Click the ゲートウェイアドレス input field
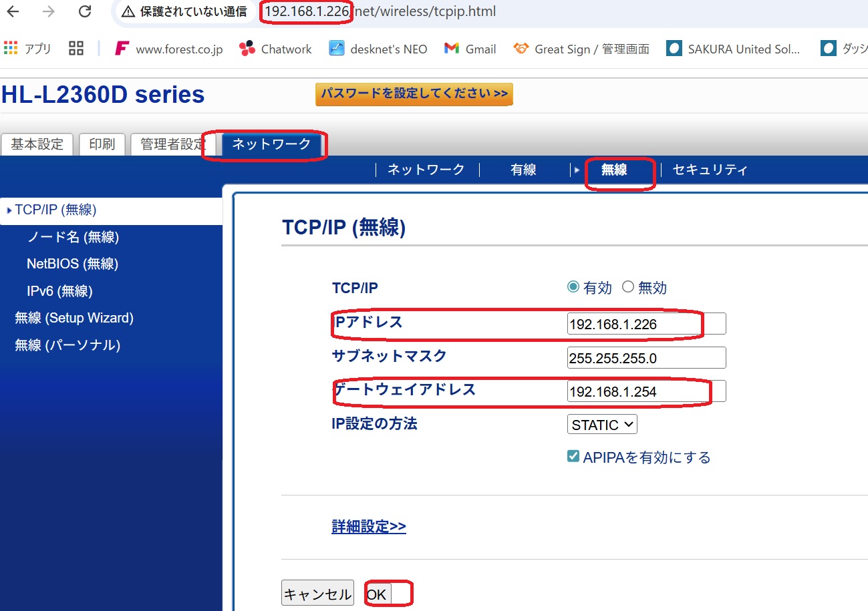The height and width of the screenshot is (611, 868). (x=645, y=392)
